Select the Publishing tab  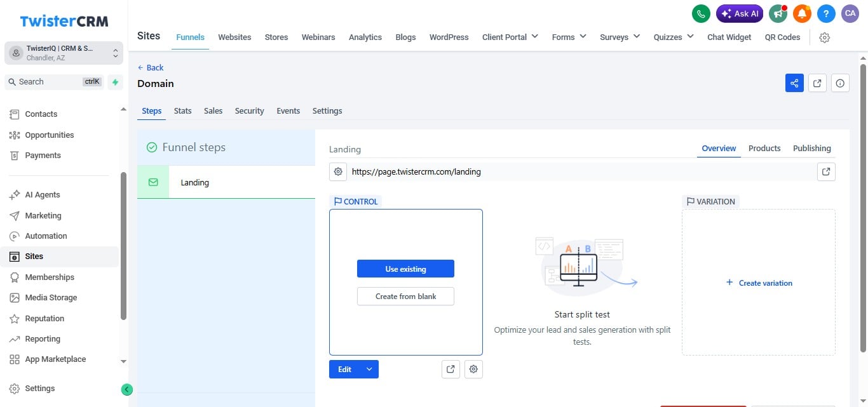click(811, 148)
